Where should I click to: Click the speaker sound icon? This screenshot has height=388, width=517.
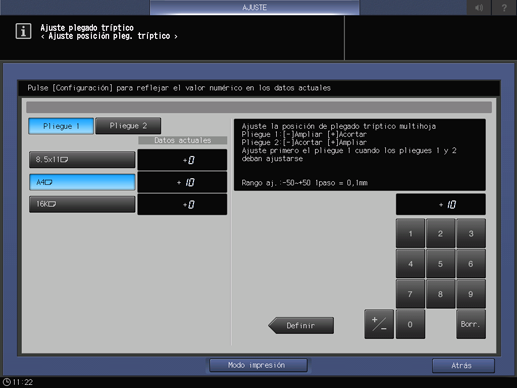tap(479, 7)
